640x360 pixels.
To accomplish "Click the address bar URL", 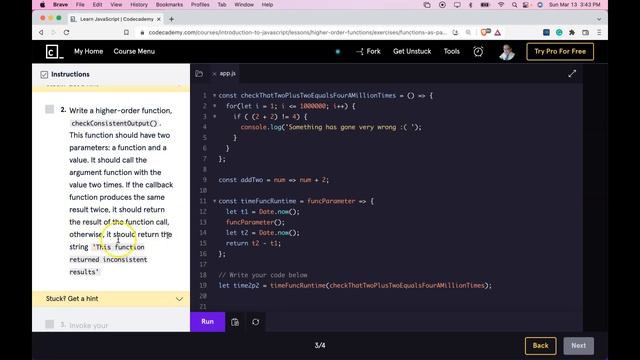I will 298,32.
